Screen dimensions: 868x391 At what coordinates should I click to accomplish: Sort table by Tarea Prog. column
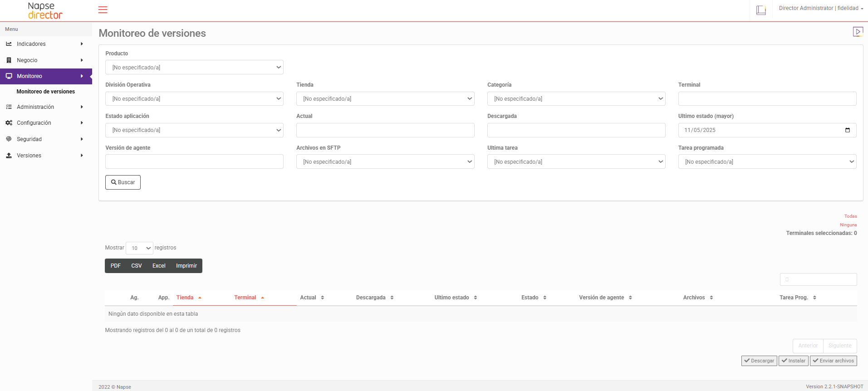[798, 298]
